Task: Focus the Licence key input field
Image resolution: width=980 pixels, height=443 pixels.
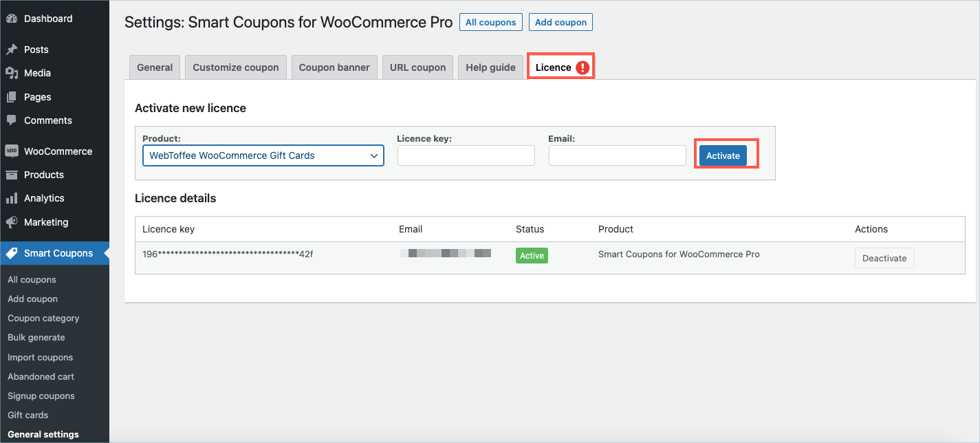Action: tap(466, 155)
